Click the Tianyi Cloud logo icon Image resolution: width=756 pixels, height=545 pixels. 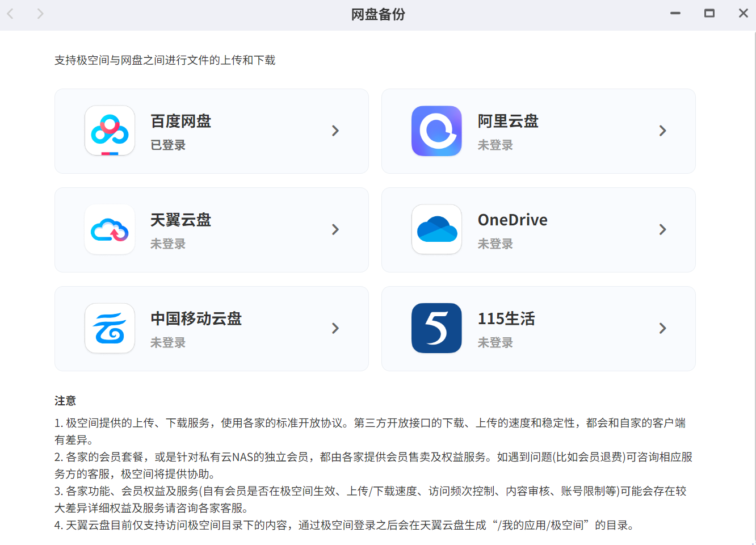110,229
